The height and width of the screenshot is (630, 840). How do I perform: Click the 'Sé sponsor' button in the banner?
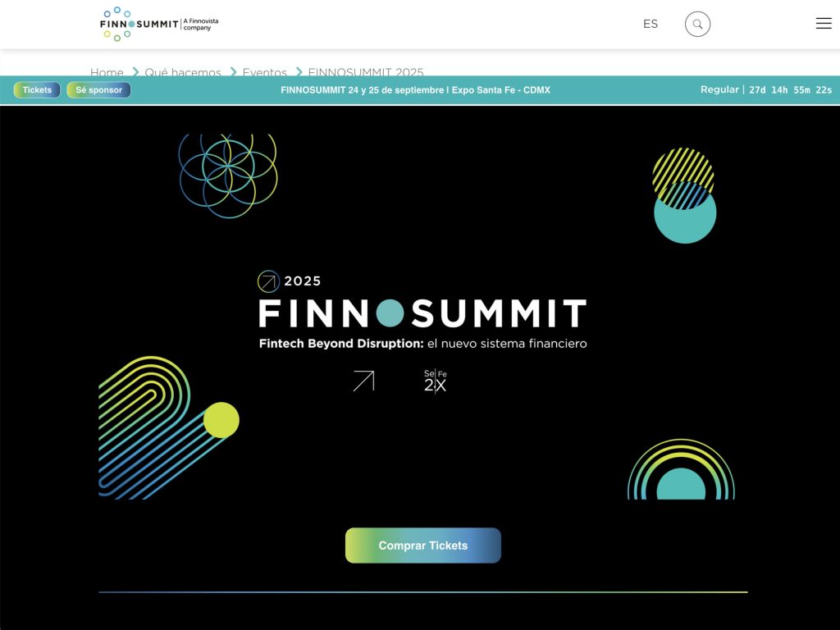(x=98, y=90)
